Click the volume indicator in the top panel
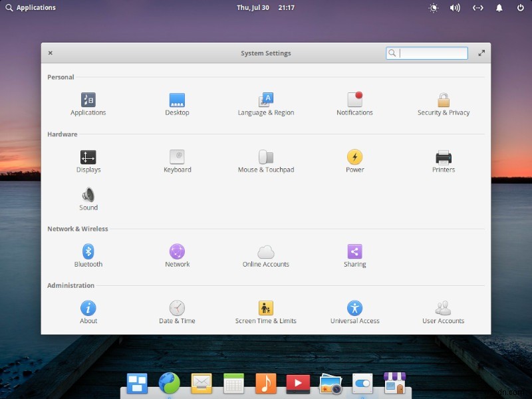The width and height of the screenshot is (532, 399). [455, 7]
